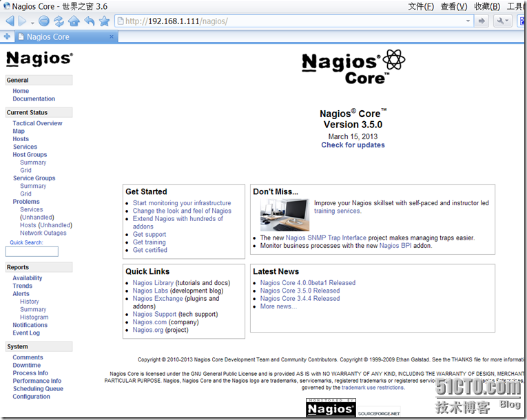Click the Monitored by Nagios footer badge
The height and width of the screenshot is (420, 527).
click(x=331, y=407)
